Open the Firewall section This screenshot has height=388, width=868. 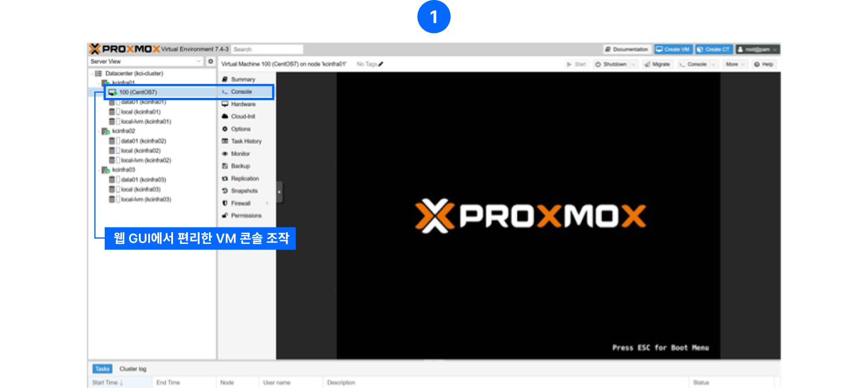[241, 203]
